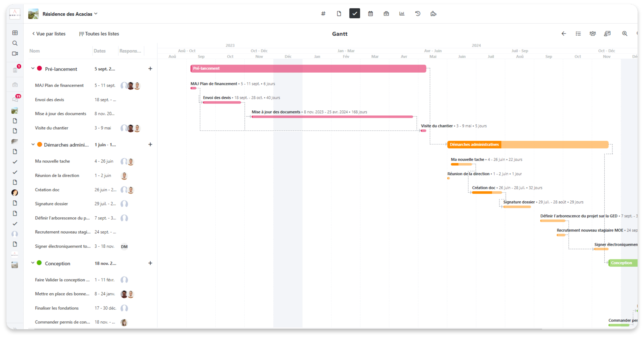
Task: Add a task to the Conception list
Action: pos(150,263)
